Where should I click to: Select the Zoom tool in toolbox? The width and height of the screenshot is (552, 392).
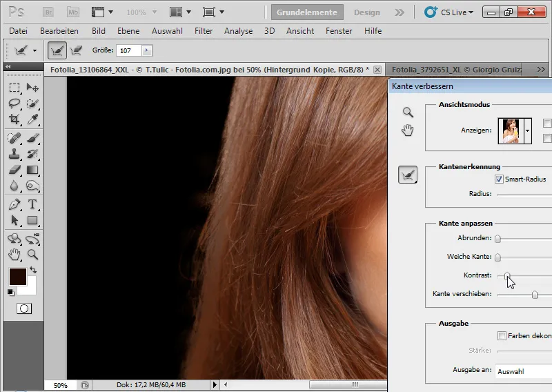(x=32, y=254)
